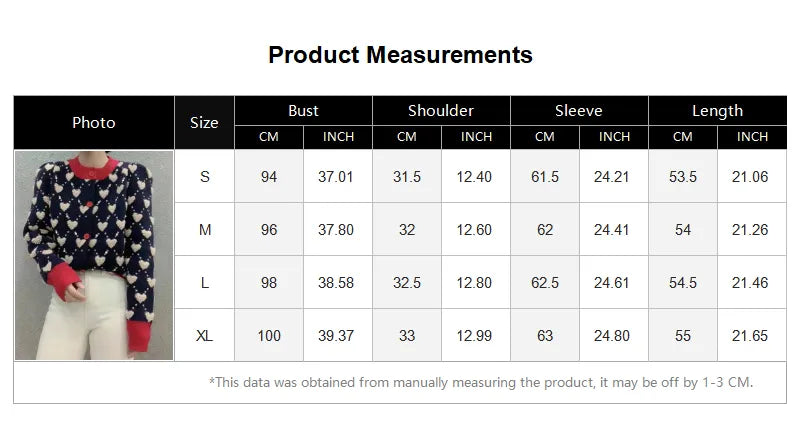Click the 54.5 length CM cell
The height and width of the screenshot is (429, 800).
[683, 283]
